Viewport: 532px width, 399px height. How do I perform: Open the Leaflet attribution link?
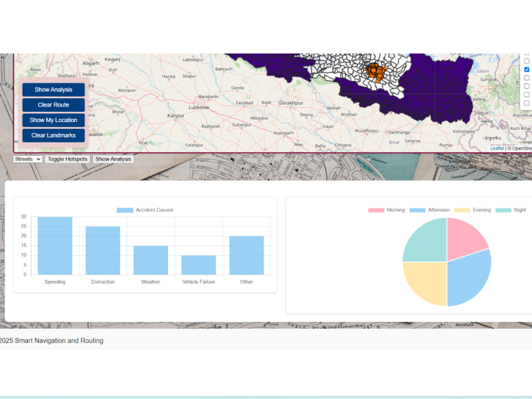(497, 148)
